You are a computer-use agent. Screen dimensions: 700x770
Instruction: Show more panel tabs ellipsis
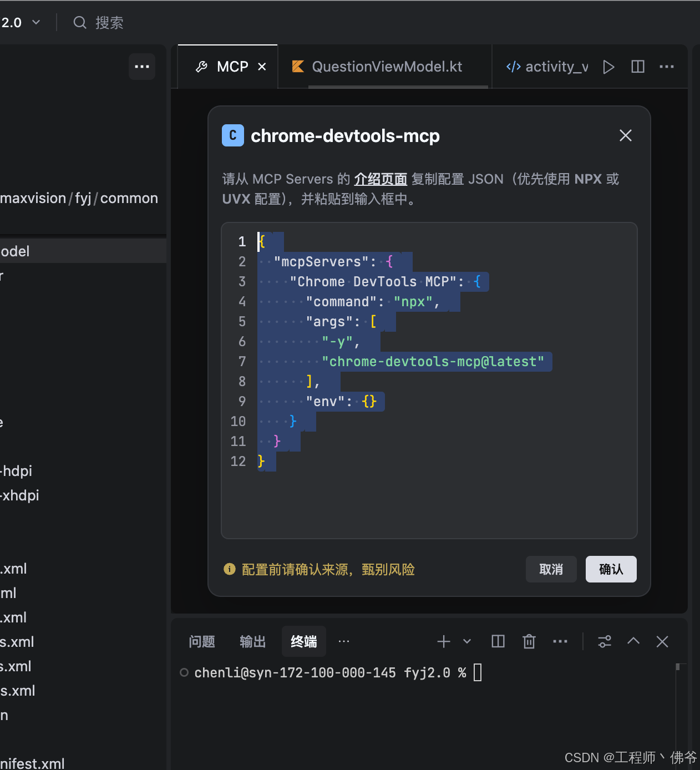pyautogui.click(x=344, y=641)
